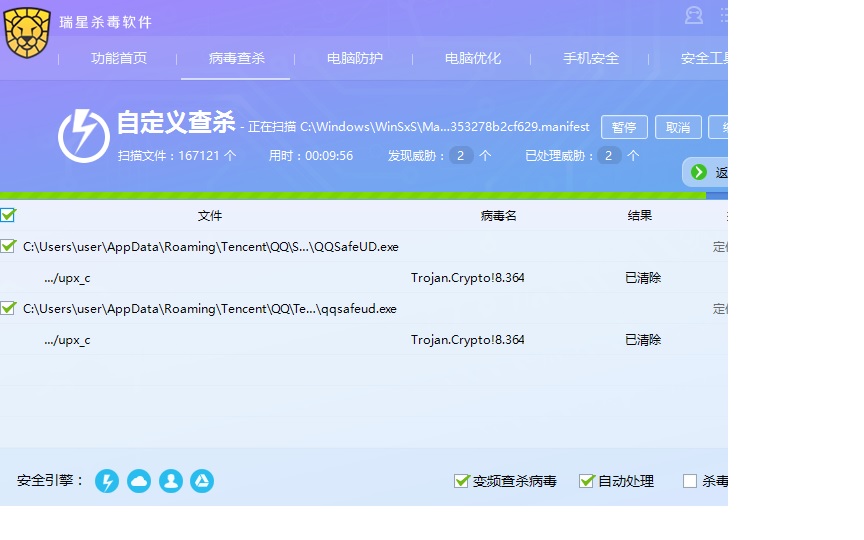
Task: Switch to 病毒查杀 tab
Action: tap(236, 58)
